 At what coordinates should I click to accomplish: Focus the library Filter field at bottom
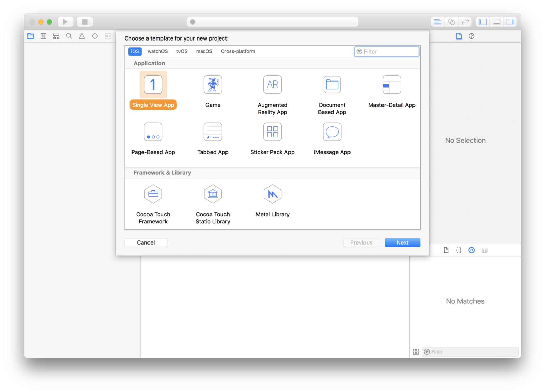(470, 352)
